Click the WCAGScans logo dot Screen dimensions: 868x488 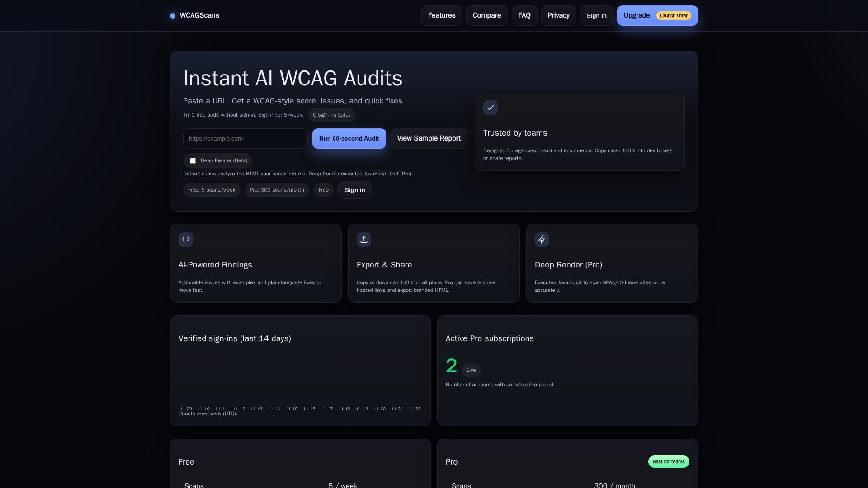point(173,16)
